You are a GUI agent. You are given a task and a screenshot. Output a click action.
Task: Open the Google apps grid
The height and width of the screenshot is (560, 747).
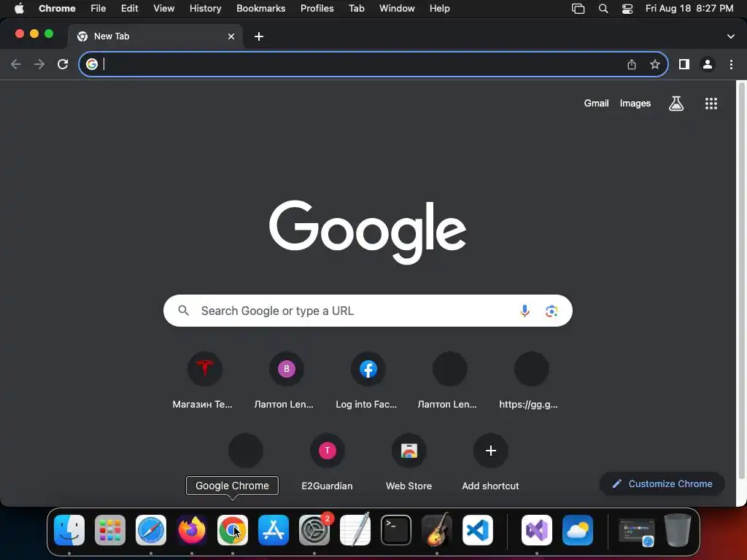tap(711, 104)
